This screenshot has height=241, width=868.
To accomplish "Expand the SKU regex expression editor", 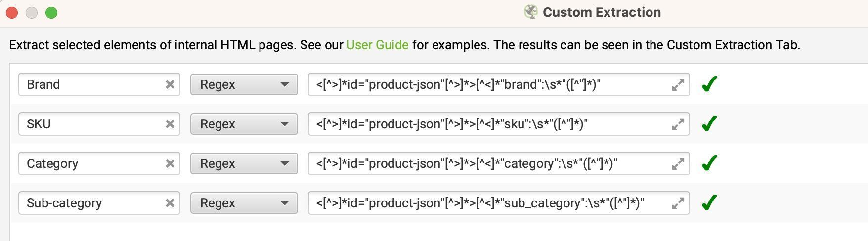I will click(678, 124).
